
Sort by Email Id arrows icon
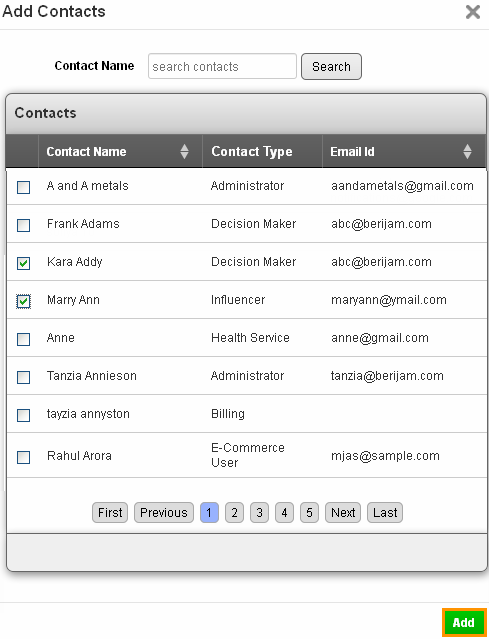467,152
